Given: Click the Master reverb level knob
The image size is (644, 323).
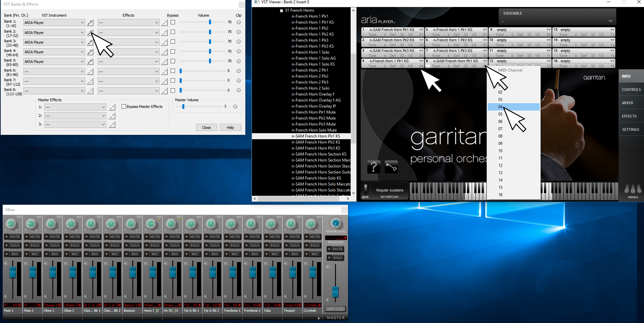Looking at the screenshot, I should click(336, 223).
